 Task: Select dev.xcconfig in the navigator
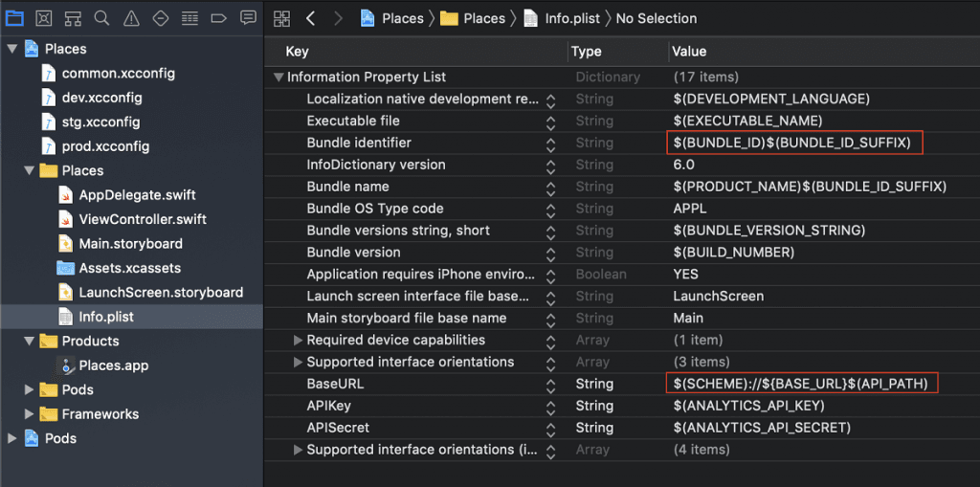coord(101,98)
